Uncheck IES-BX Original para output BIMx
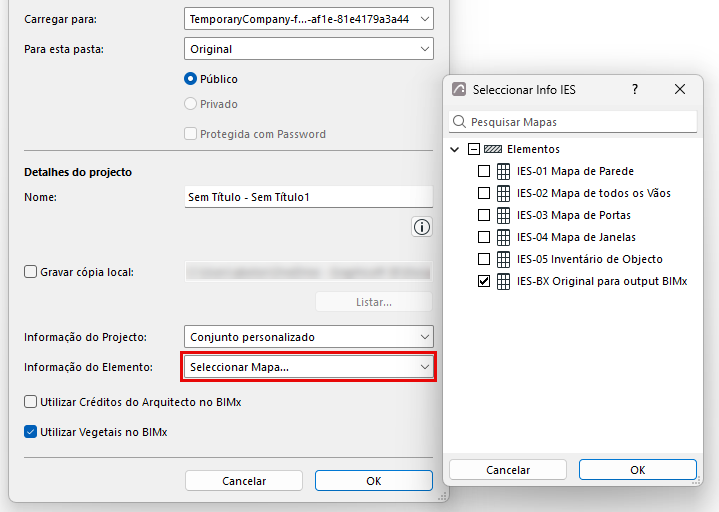 tap(484, 281)
